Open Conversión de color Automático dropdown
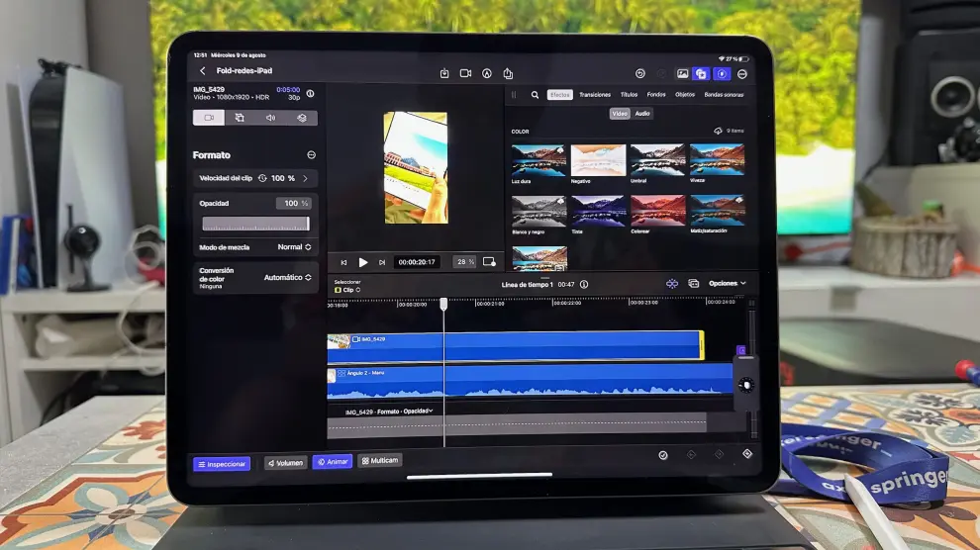 (x=288, y=278)
